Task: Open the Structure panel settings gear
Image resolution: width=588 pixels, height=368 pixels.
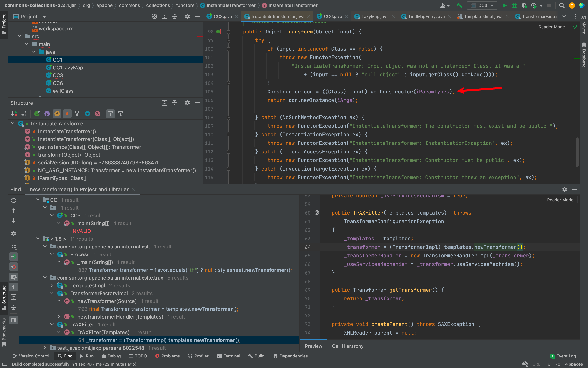Action: point(187,103)
